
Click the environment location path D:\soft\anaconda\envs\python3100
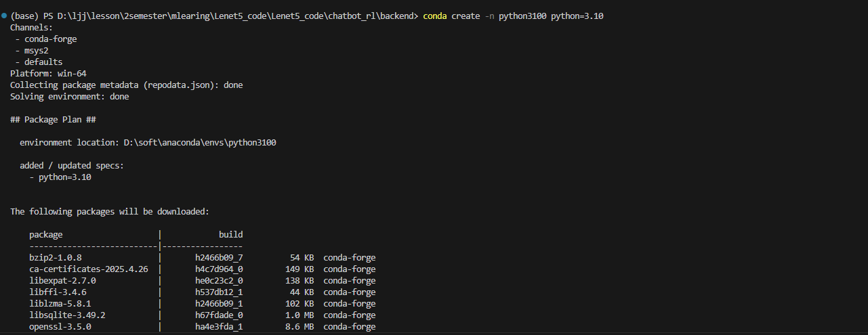point(200,143)
